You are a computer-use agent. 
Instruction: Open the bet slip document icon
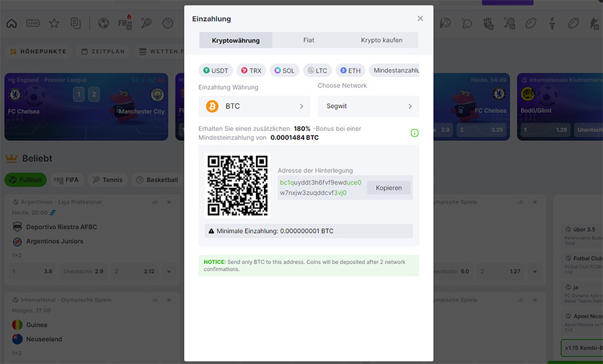75,24
